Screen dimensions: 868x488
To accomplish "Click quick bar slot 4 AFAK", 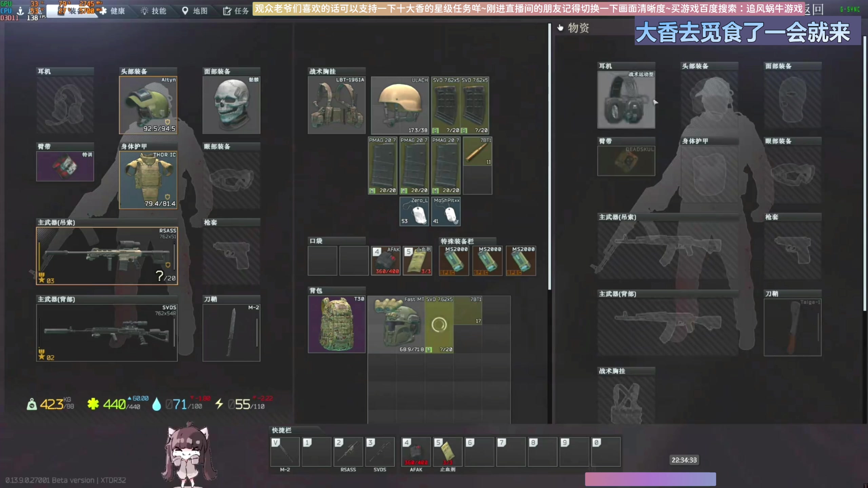I will (x=416, y=452).
